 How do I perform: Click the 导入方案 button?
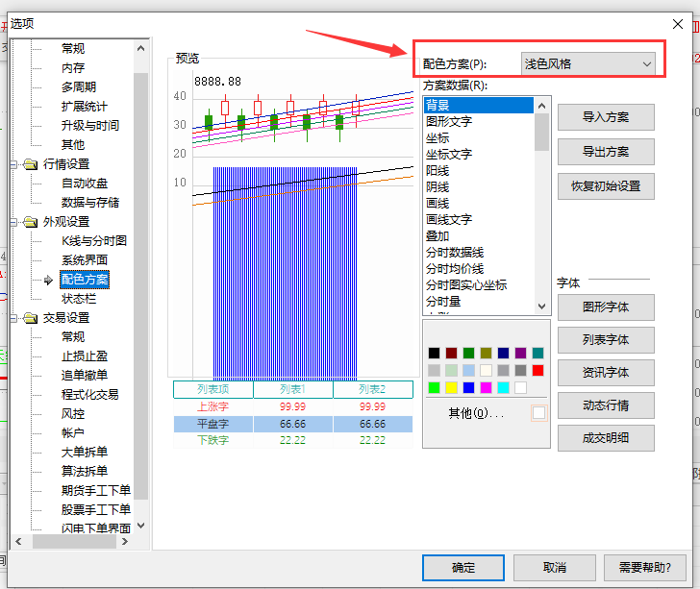[x=606, y=117]
